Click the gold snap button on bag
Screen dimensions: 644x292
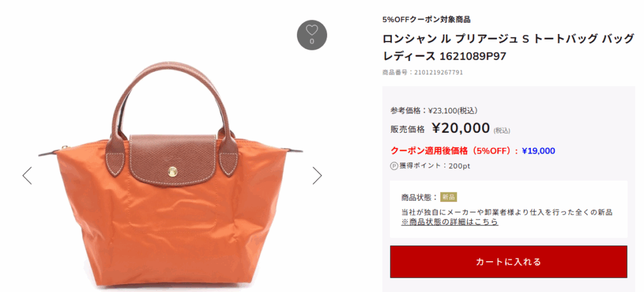(x=172, y=170)
